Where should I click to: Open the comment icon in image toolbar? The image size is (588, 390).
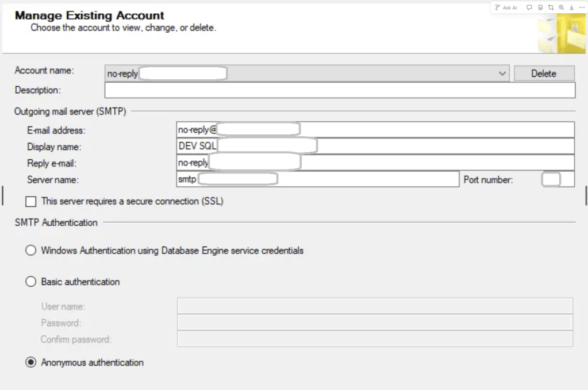pyautogui.click(x=529, y=7)
